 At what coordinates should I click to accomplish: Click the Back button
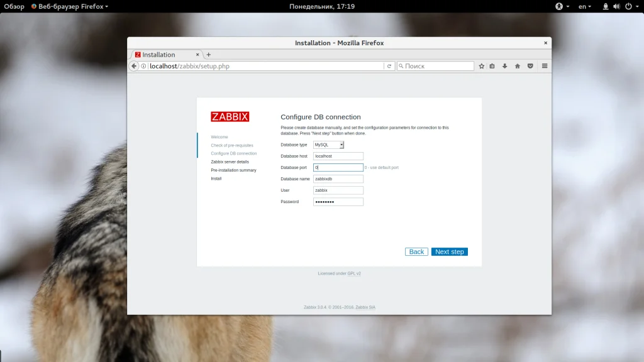click(416, 251)
